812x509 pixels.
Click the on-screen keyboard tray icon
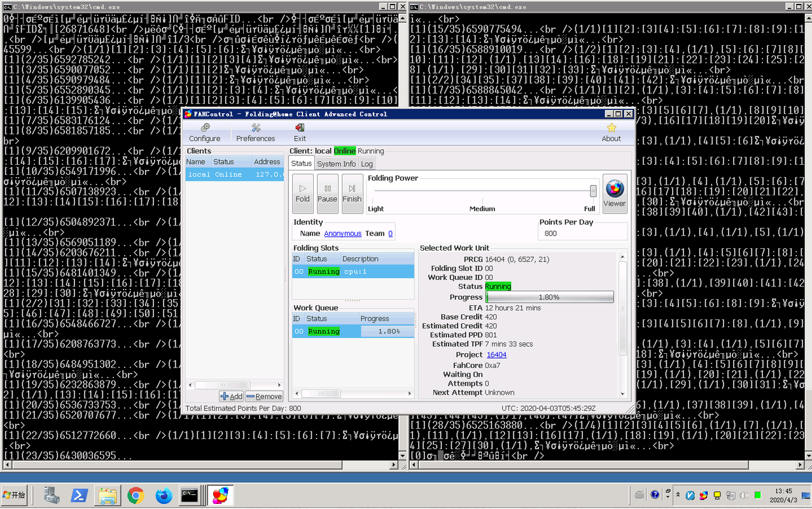pos(640,495)
